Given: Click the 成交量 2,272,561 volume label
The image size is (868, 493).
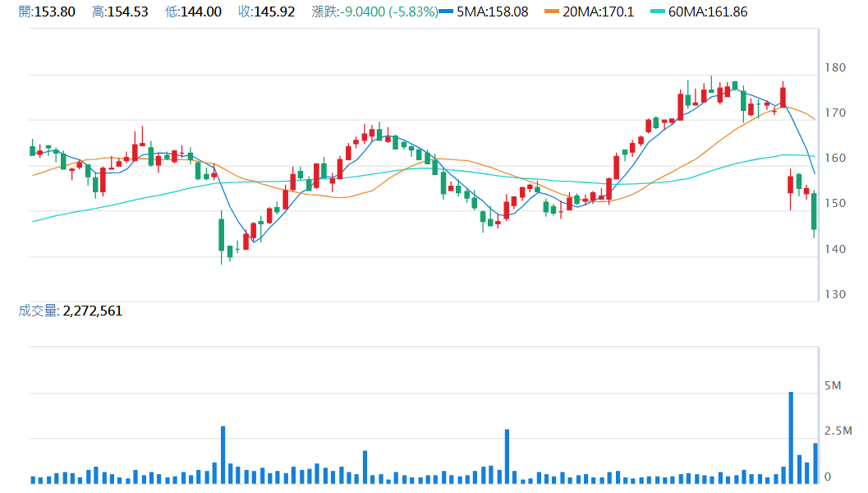Looking at the screenshot, I should point(70,311).
